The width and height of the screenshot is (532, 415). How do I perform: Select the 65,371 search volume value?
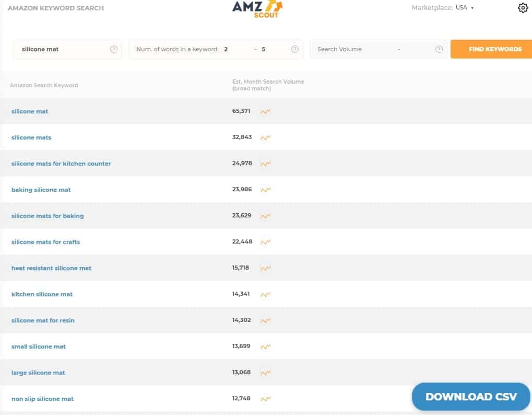[x=241, y=111]
